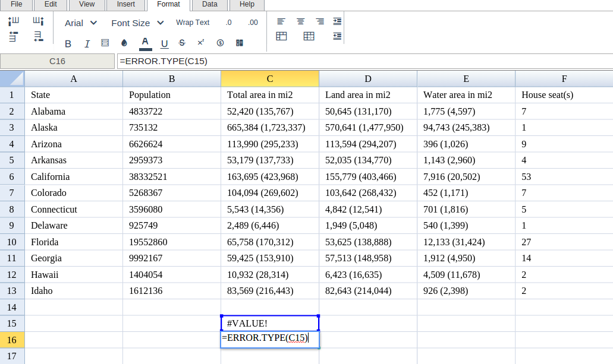Open the Arial font family dropdown

click(x=81, y=23)
